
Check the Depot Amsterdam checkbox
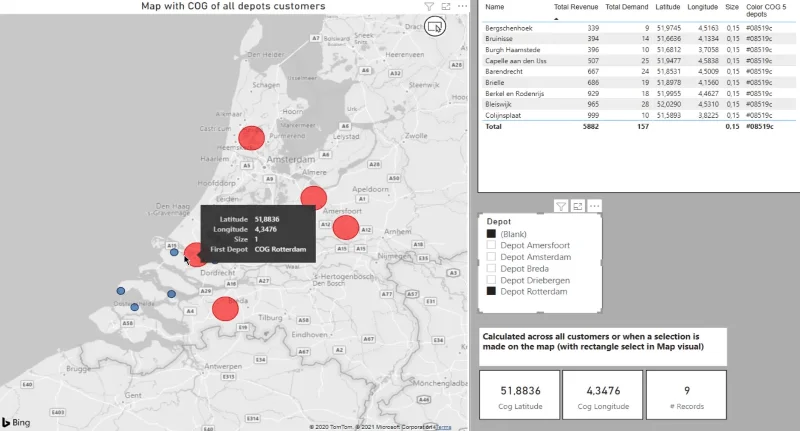coord(491,257)
